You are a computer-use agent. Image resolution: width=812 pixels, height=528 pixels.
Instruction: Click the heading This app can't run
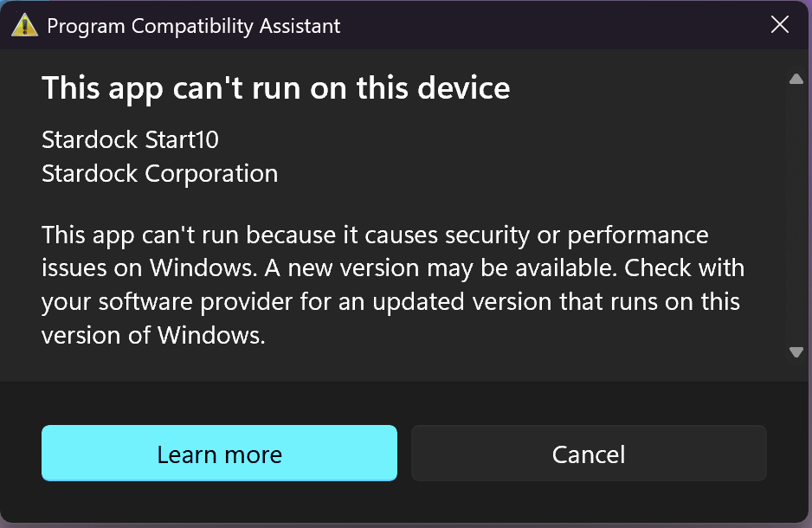[x=275, y=87]
